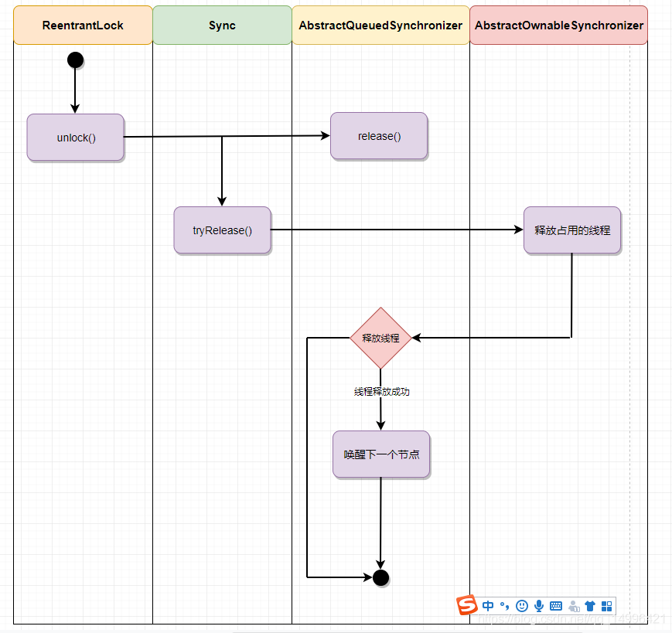Open the soft keyboard icon on the IME bar
Viewport: 672px width, 633px height.
pyautogui.click(x=556, y=606)
